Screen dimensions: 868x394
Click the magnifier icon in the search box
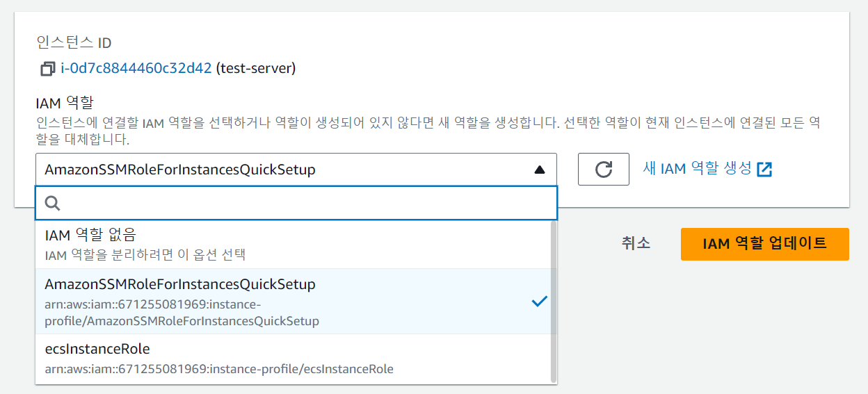coord(53,203)
